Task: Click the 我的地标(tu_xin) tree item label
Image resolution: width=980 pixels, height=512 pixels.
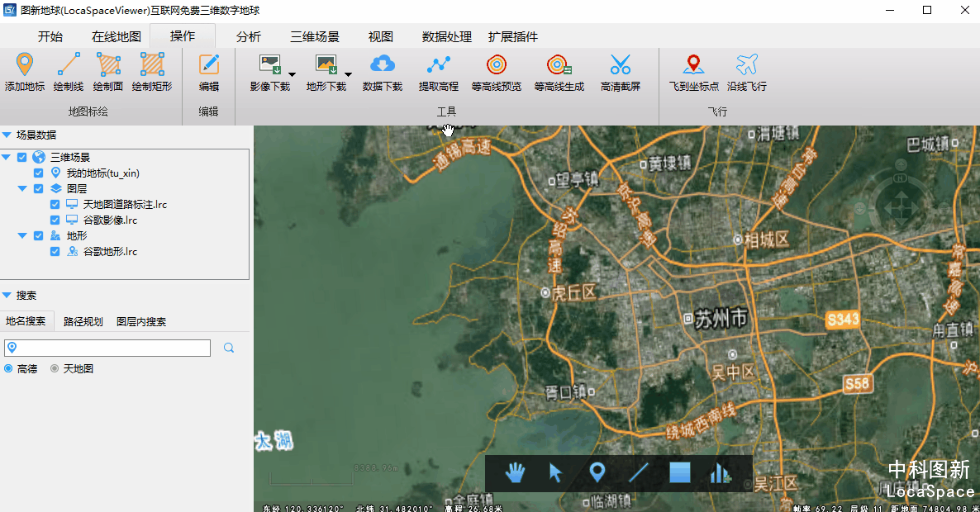Action: [103, 173]
